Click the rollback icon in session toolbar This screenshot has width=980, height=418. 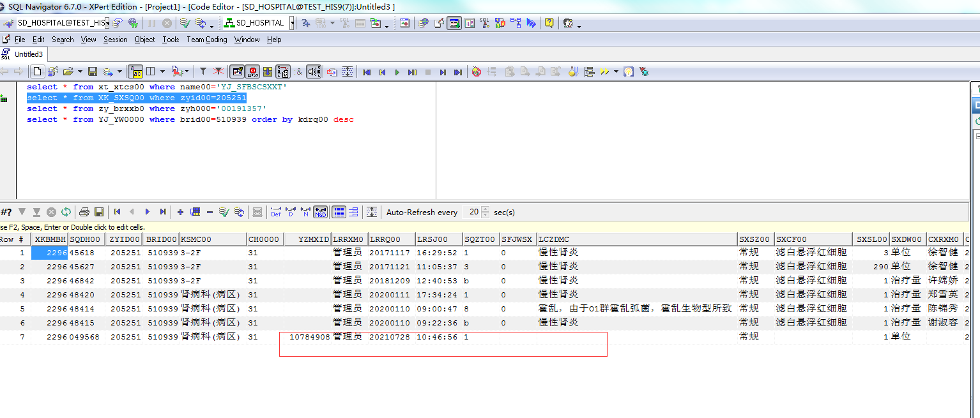[200, 23]
